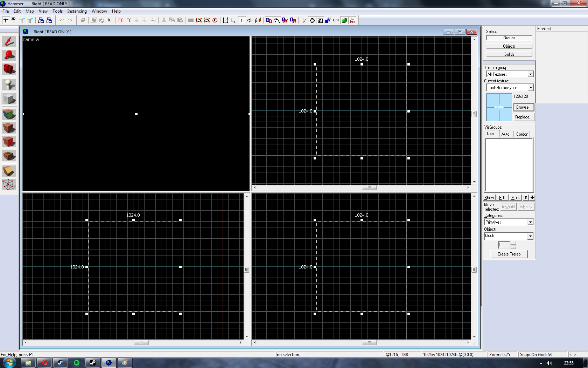Toggle the ig ignore groups button
Image resolution: width=588 pixels, height=368 pixels.
pos(110,20)
